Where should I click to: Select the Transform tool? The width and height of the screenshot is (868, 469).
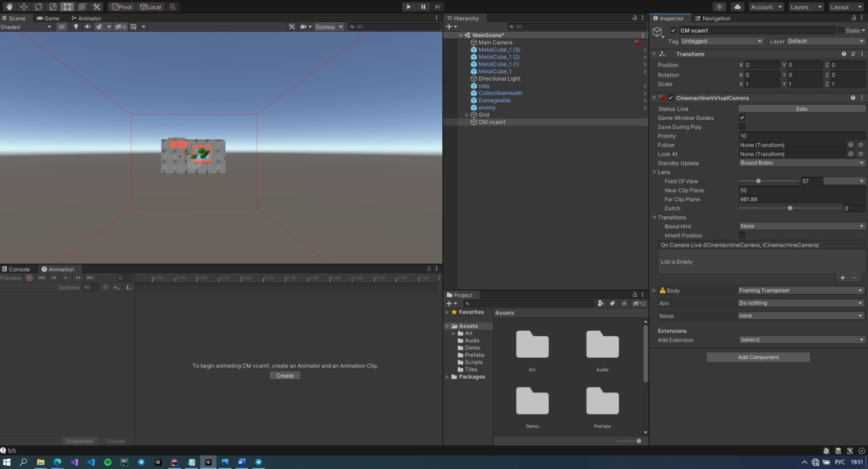[82, 7]
